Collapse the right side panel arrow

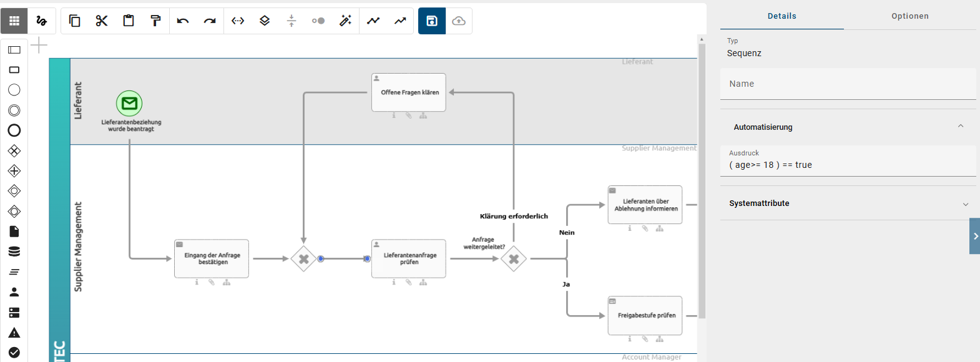975,236
